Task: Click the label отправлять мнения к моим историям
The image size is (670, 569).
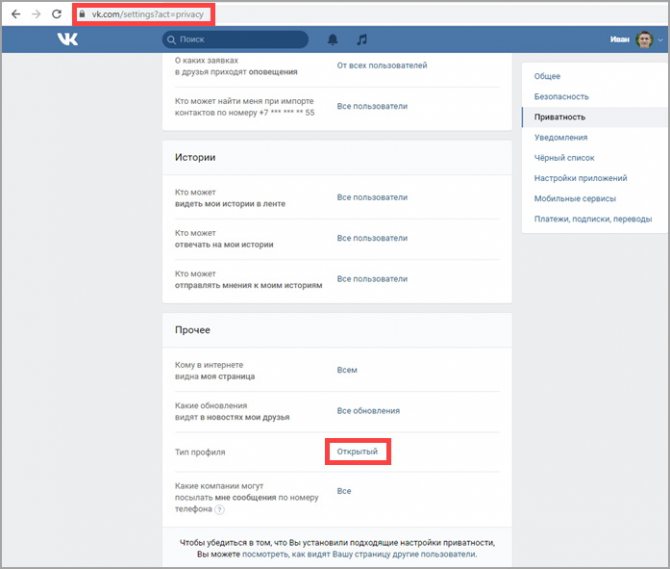Action: click(248, 285)
